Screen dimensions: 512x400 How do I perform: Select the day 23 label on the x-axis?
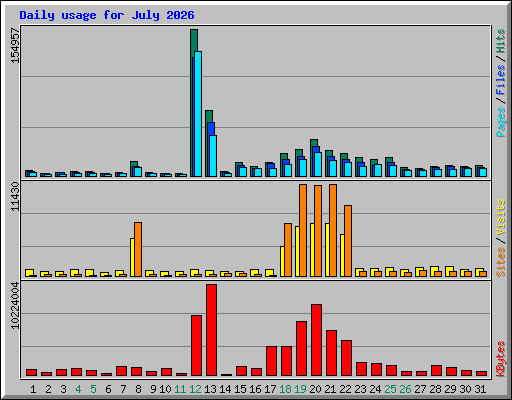pos(360,389)
